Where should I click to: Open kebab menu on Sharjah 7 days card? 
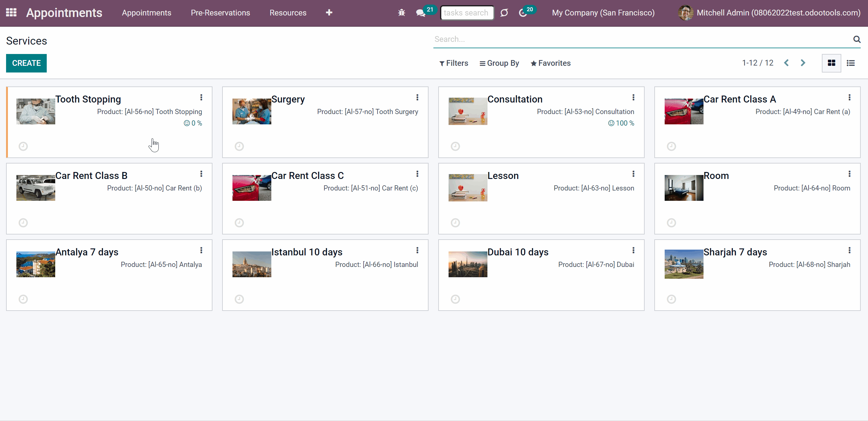(x=849, y=250)
